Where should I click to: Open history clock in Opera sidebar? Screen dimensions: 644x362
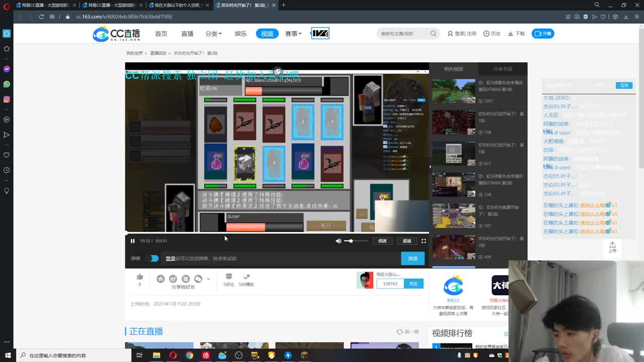[x=7, y=170]
